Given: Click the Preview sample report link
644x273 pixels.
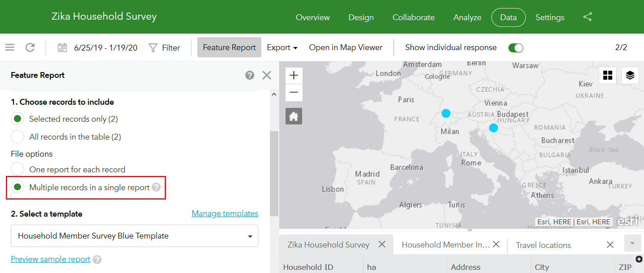Looking at the screenshot, I should click(51, 259).
